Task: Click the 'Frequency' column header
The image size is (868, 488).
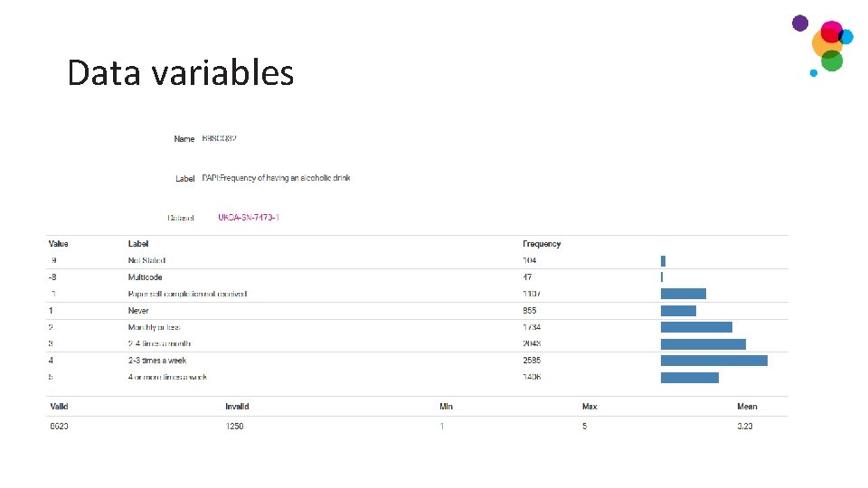Action: [542, 243]
